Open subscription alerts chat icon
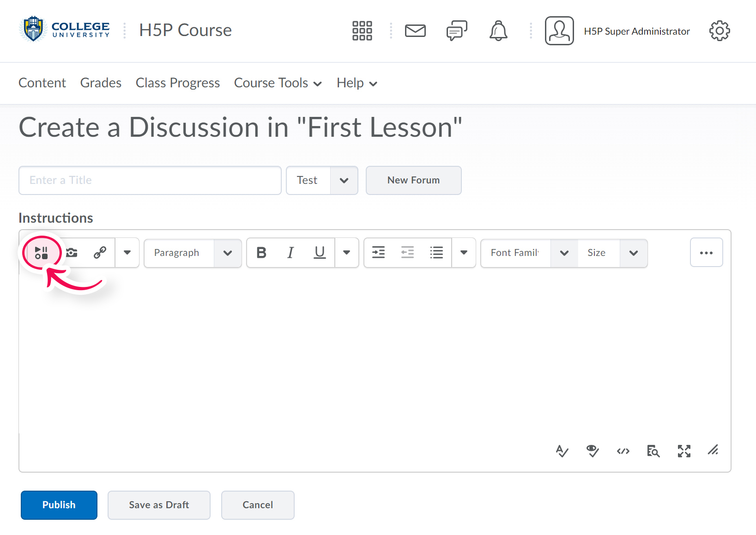This screenshot has width=756, height=535. (x=457, y=31)
